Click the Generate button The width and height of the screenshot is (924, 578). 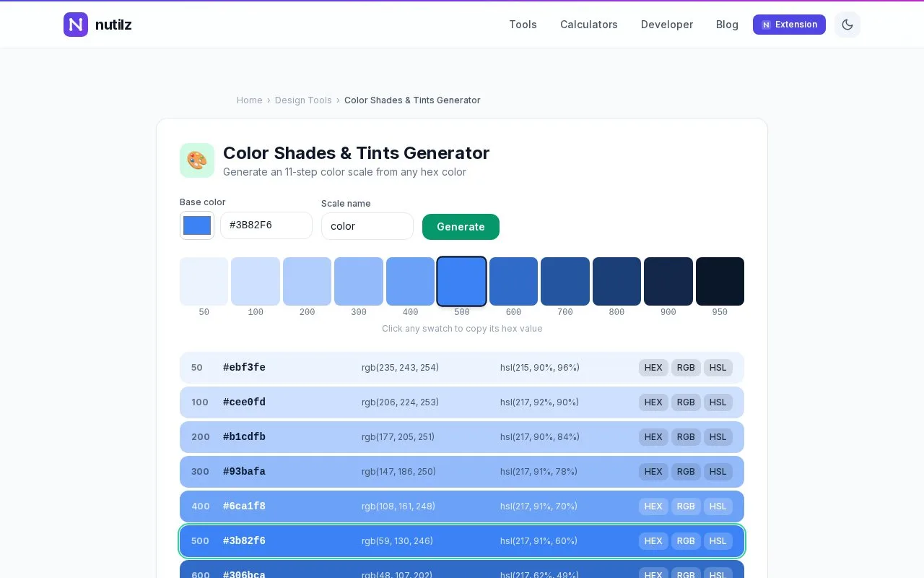pyautogui.click(x=461, y=227)
